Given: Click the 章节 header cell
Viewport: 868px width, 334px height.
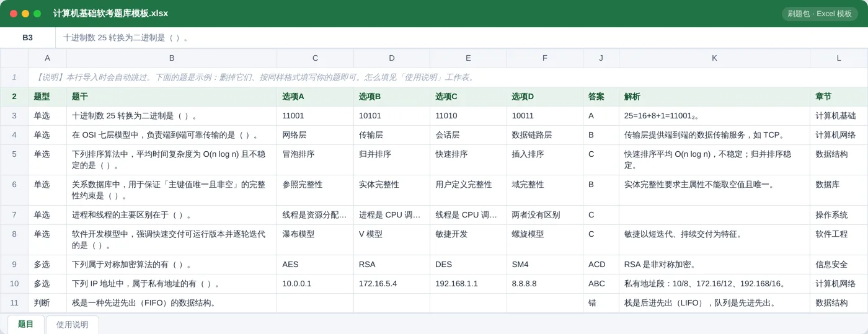Looking at the screenshot, I should 839,97.
